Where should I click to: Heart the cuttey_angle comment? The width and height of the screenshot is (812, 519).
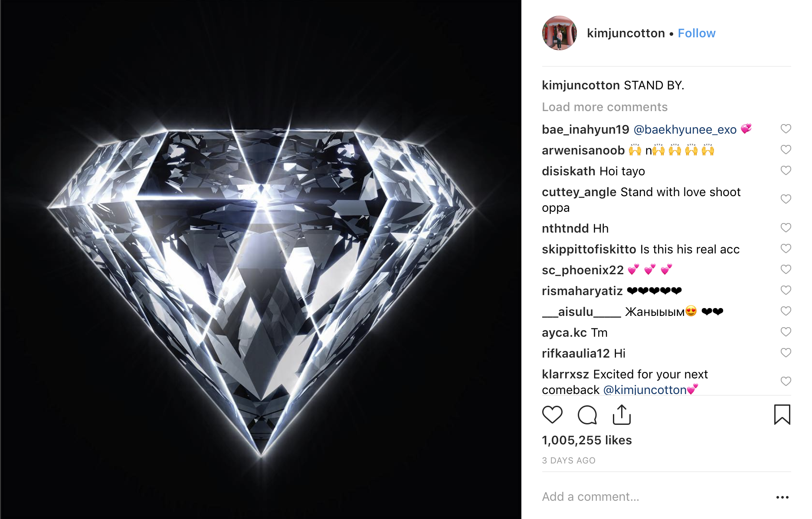click(786, 199)
